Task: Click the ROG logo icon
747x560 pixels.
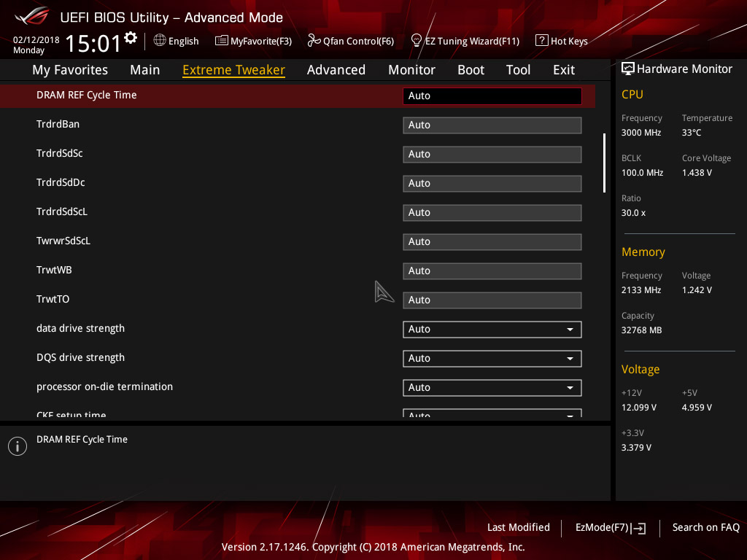Action: [x=32, y=16]
